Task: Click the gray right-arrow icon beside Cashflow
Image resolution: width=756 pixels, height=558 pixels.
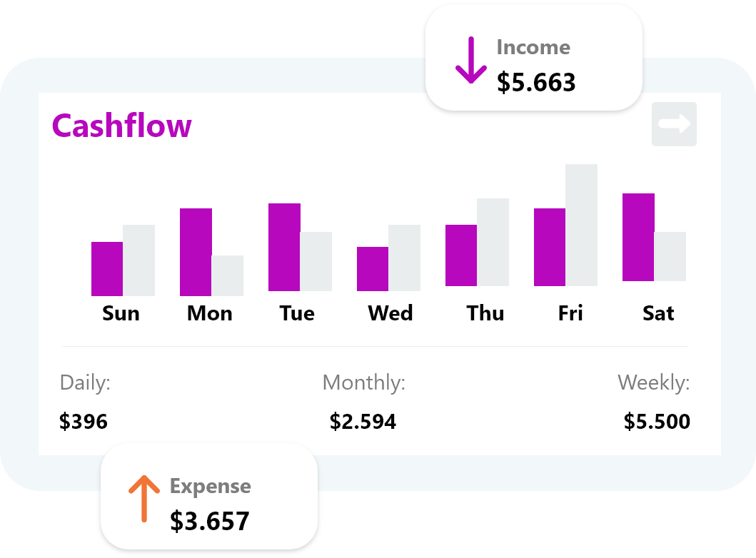Action: [x=674, y=124]
